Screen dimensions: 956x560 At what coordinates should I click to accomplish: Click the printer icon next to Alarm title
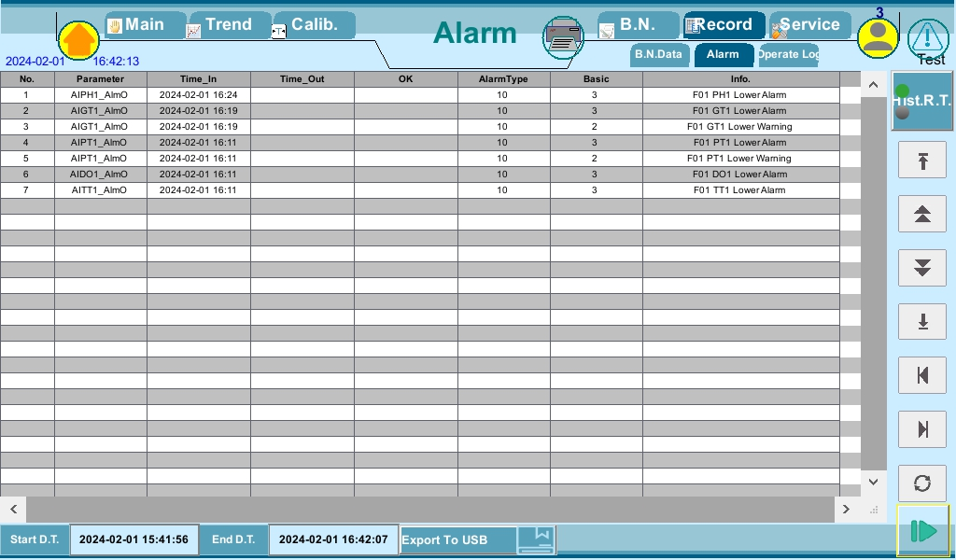[x=563, y=35]
